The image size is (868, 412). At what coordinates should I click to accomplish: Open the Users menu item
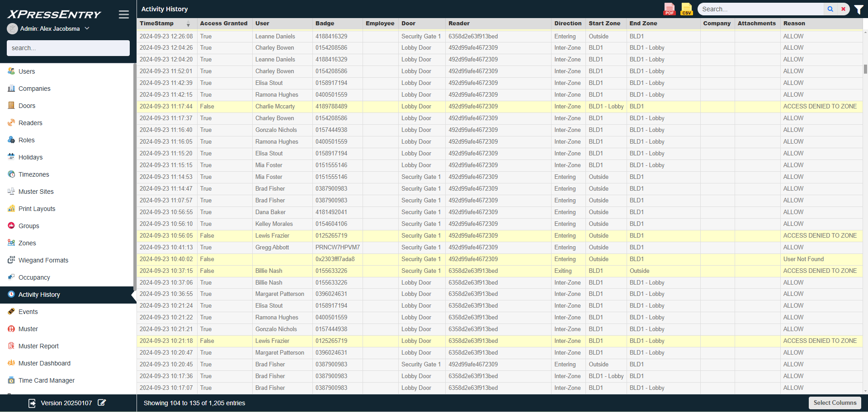[27, 71]
